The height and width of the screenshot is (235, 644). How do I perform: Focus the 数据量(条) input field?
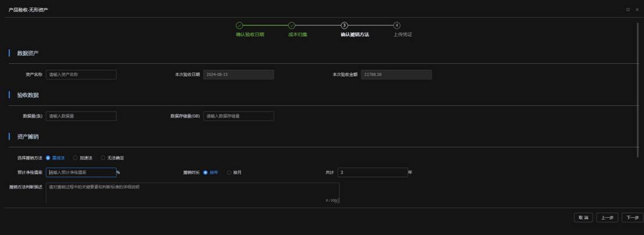click(x=81, y=116)
